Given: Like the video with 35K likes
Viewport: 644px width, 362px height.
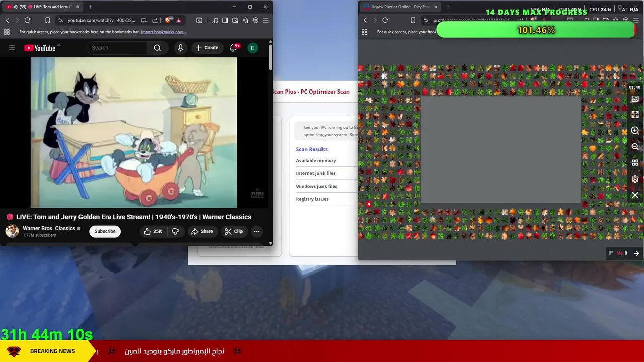Looking at the screenshot, I should 153,231.
